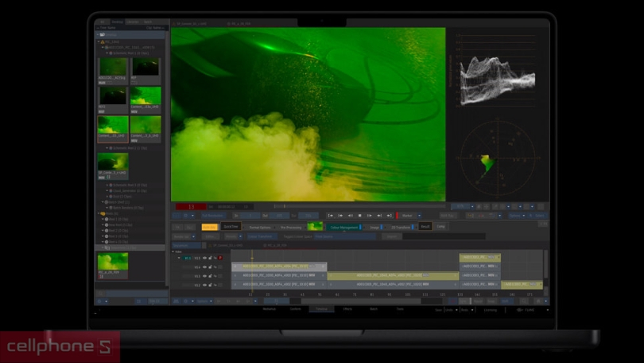Step one frame back in playback controls

tap(340, 215)
